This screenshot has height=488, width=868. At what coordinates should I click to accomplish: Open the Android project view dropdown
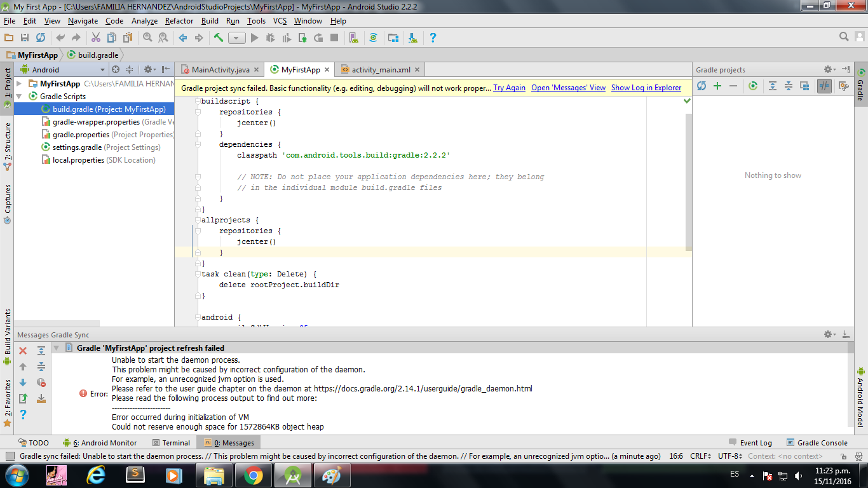tap(63, 69)
